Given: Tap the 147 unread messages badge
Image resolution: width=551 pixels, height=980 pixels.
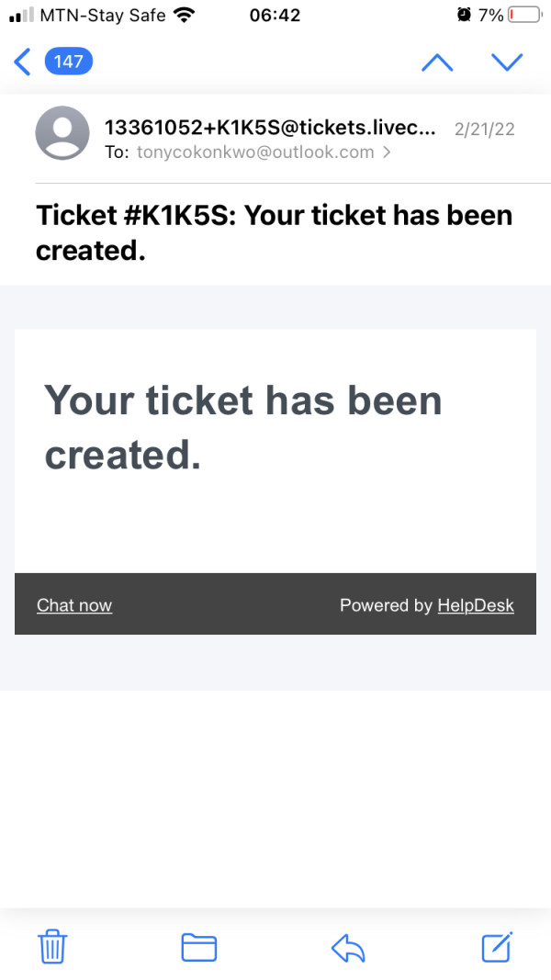Looking at the screenshot, I should (68, 62).
